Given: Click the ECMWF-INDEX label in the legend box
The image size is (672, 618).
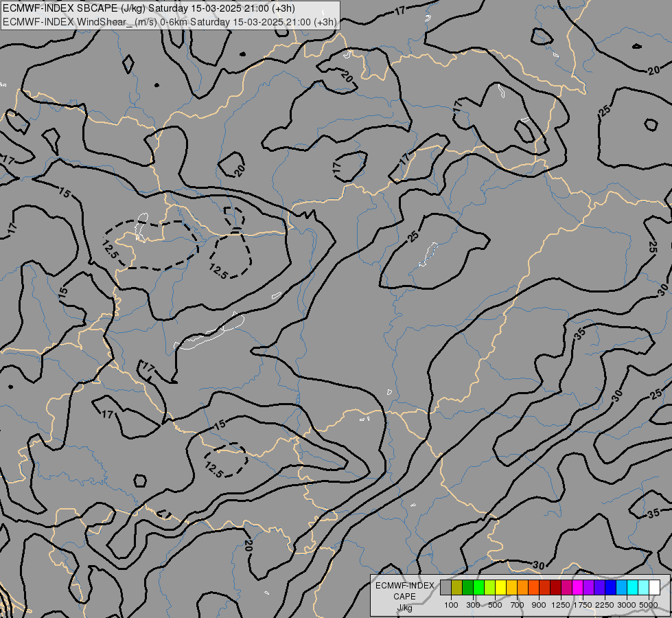Looking at the screenshot, I should (x=404, y=586).
